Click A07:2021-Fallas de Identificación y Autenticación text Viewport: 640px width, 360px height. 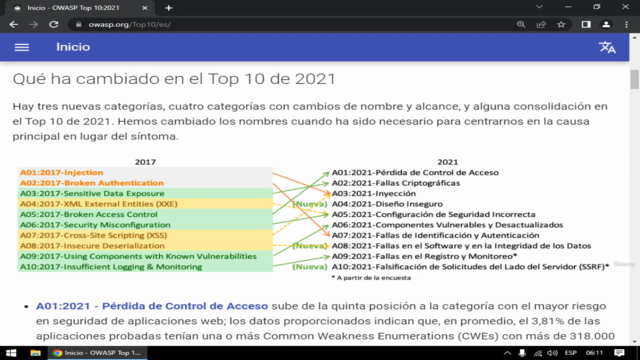coord(436,236)
